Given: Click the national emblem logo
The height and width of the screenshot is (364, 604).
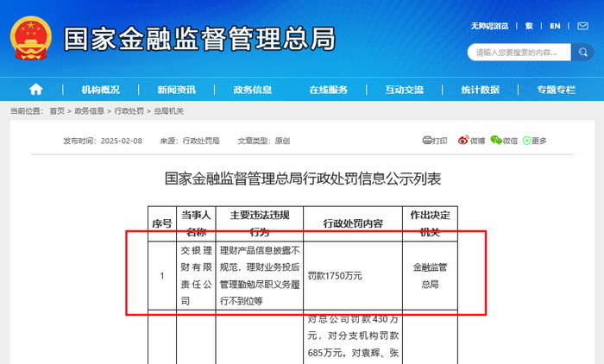Looking at the screenshot, I should [x=31, y=38].
